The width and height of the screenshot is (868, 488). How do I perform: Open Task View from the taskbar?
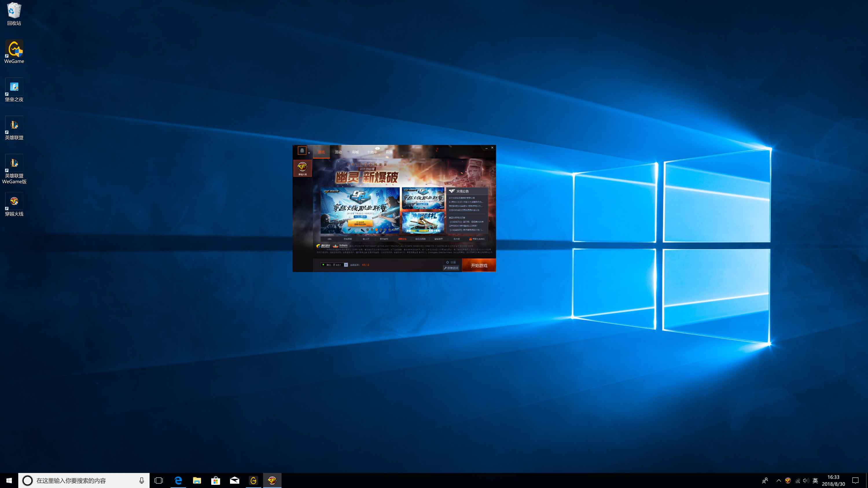click(159, 480)
